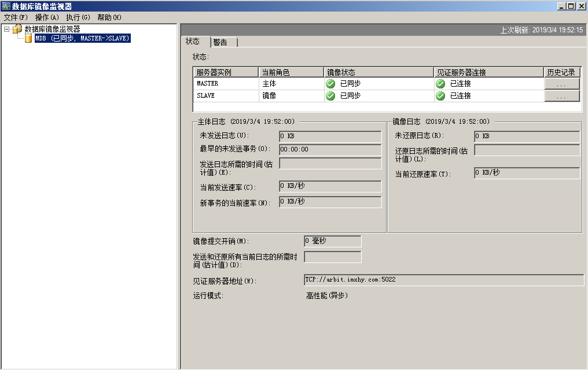This screenshot has height=370, width=588.
Task: Click the 当前角色 column header
Action: point(291,72)
